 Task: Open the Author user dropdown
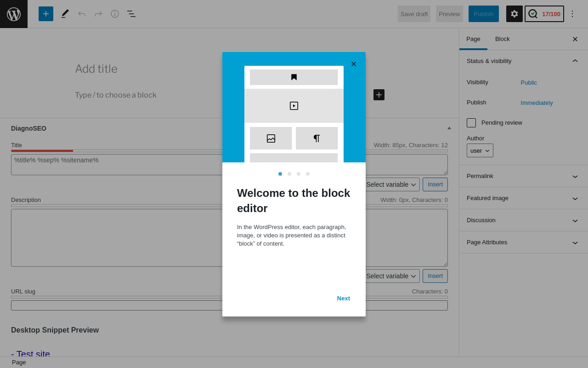pyautogui.click(x=480, y=150)
